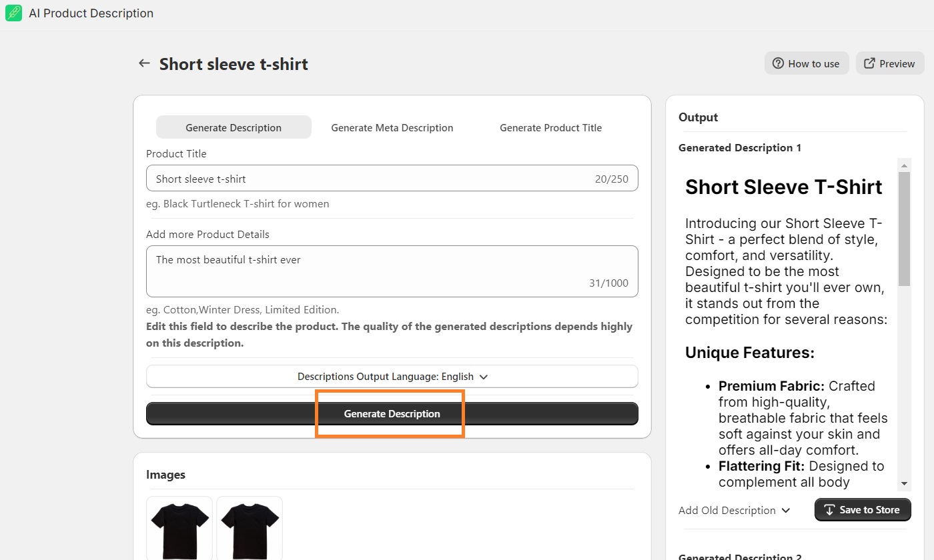934x560 pixels.
Task: Click the download icon on Save to Store button
Action: pyautogui.click(x=829, y=509)
